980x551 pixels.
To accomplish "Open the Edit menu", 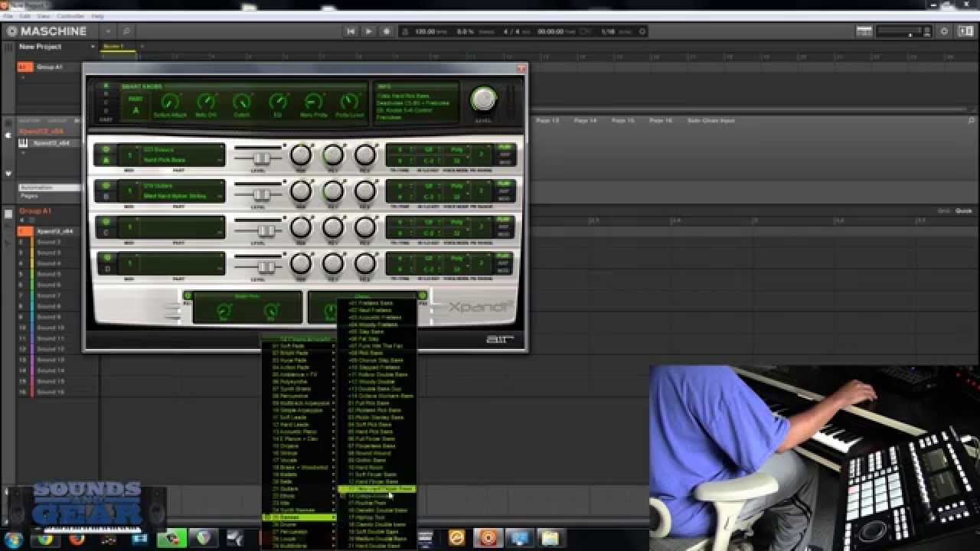I will (x=25, y=16).
